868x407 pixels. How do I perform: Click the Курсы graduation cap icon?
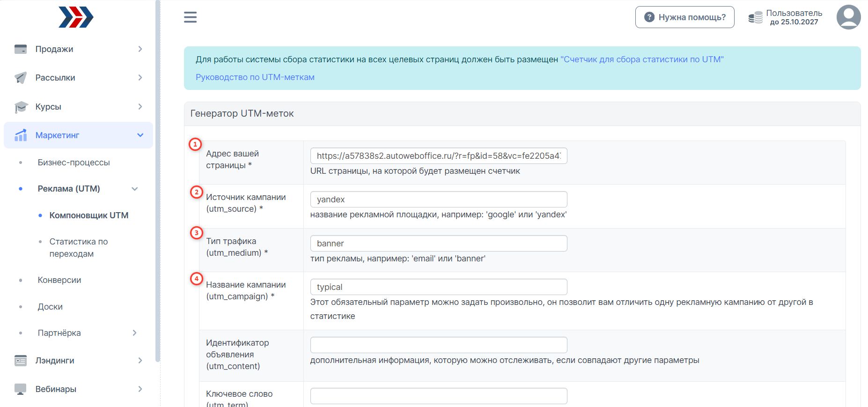(x=21, y=107)
